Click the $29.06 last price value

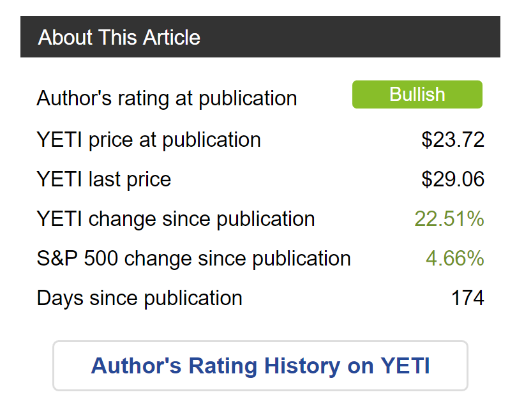[x=453, y=179]
